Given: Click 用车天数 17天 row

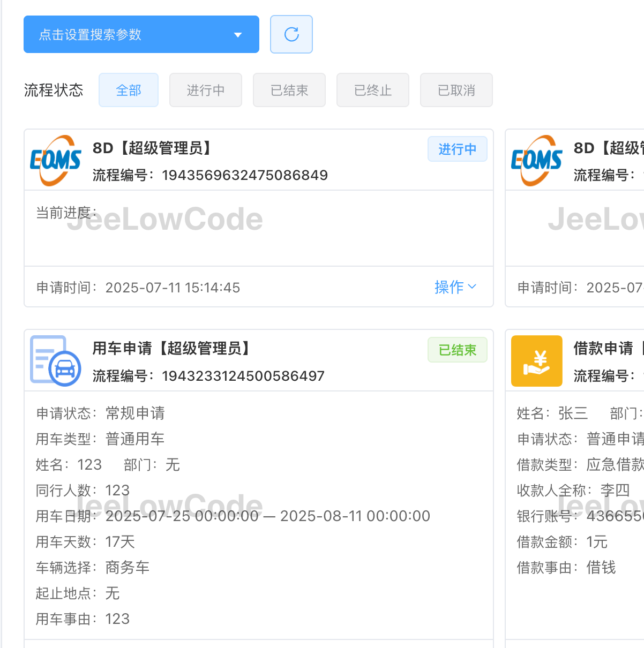Looking at the screenshot, I should coord(85,541).
